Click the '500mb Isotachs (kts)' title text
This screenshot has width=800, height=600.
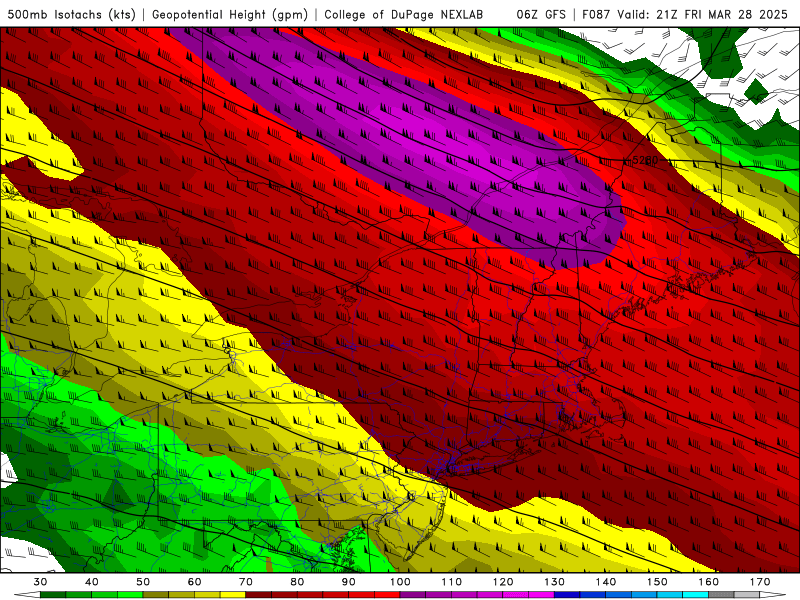click(x=71, y=14)
